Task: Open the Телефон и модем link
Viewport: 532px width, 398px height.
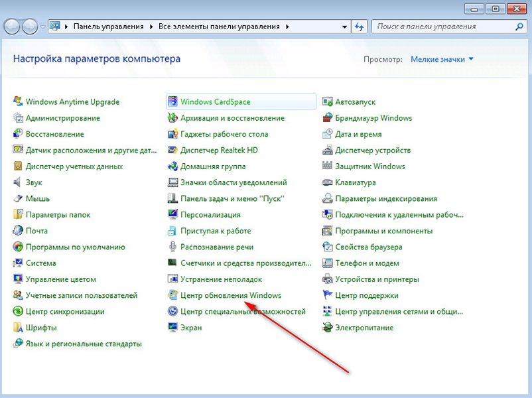Action: pyautogui.click(x=367, y=263)
